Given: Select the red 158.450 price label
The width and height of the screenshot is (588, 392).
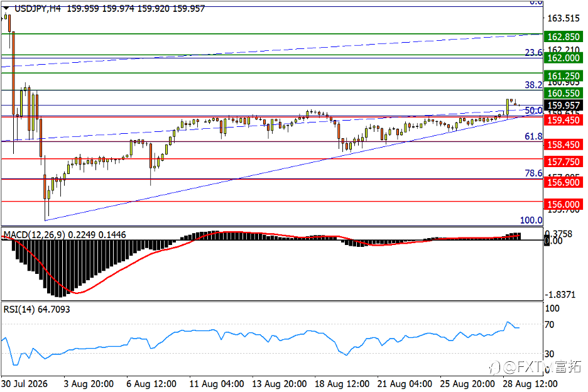Looking at the screenshot, I should [563, 144].
